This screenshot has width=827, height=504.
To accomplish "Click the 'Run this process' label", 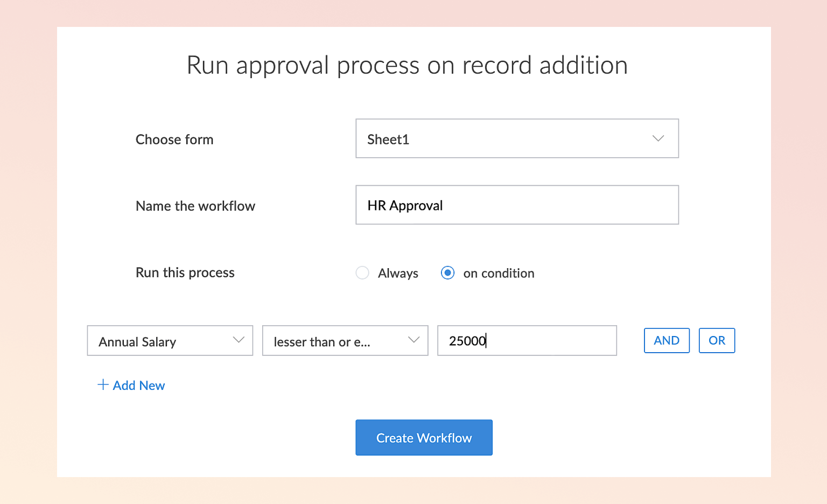I will (185, 272).
